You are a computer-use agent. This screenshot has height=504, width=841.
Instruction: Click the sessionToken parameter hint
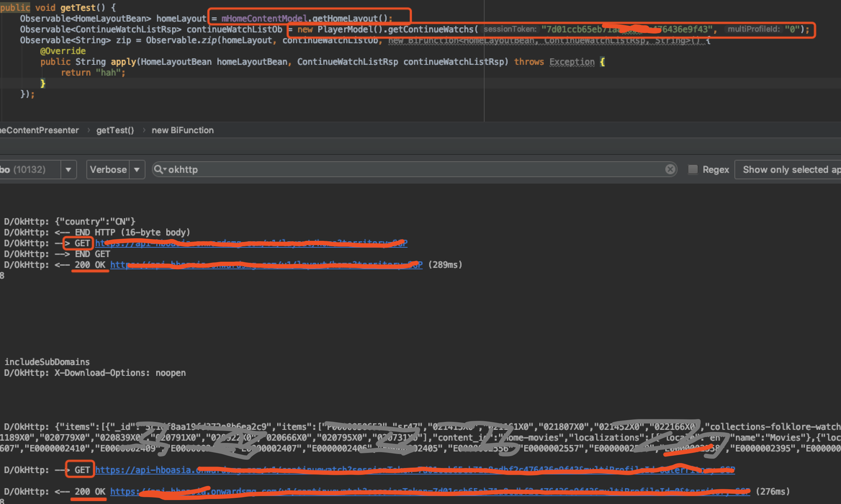509,29
